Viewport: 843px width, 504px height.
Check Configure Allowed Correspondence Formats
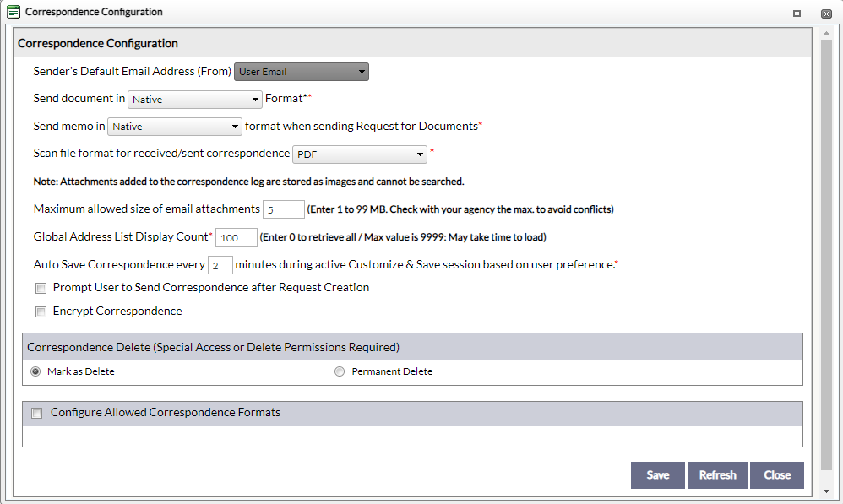[36, 414]
